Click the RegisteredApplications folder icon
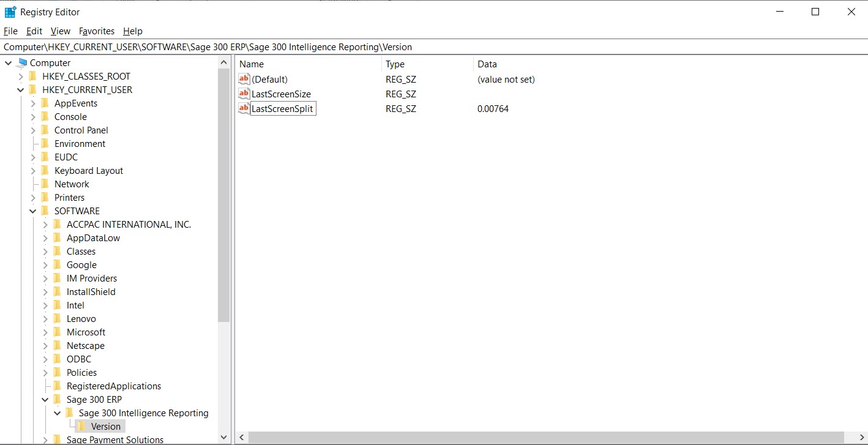This screenshot has width=868, height=445. pos(58,386)
